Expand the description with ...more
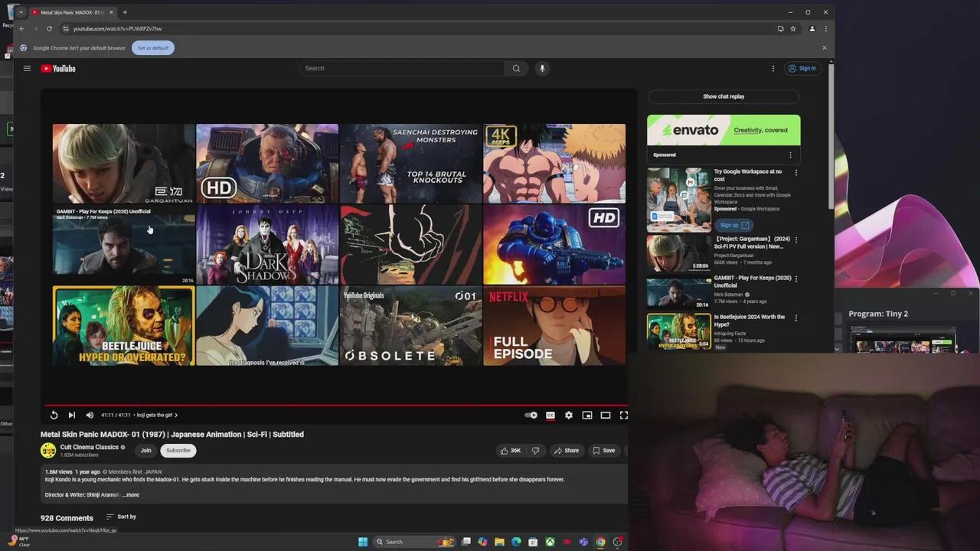This screenshot has width=980, height=551. click(x=130, y=494)
